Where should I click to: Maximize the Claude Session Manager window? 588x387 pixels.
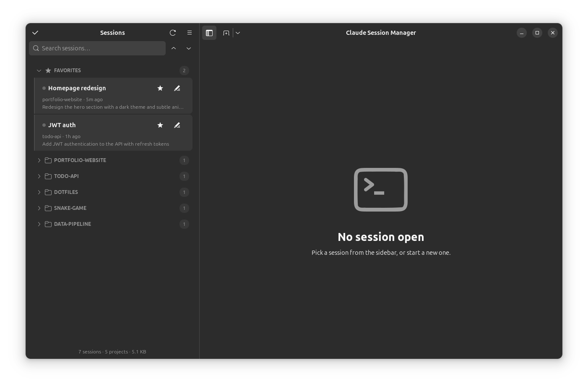537,33
